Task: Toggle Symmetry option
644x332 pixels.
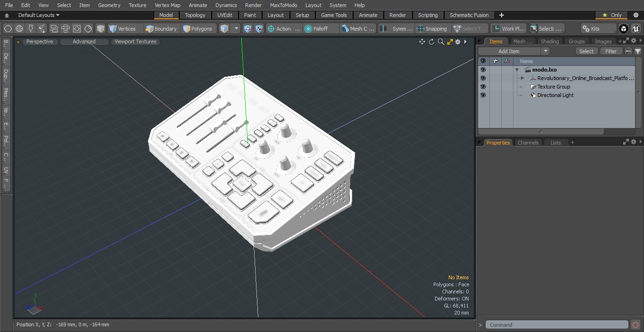Action: 396,29
